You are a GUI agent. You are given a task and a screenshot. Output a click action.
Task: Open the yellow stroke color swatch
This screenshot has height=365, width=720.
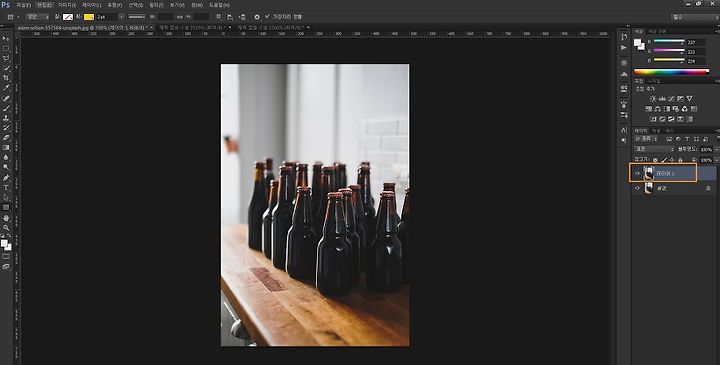click(89, 17)
